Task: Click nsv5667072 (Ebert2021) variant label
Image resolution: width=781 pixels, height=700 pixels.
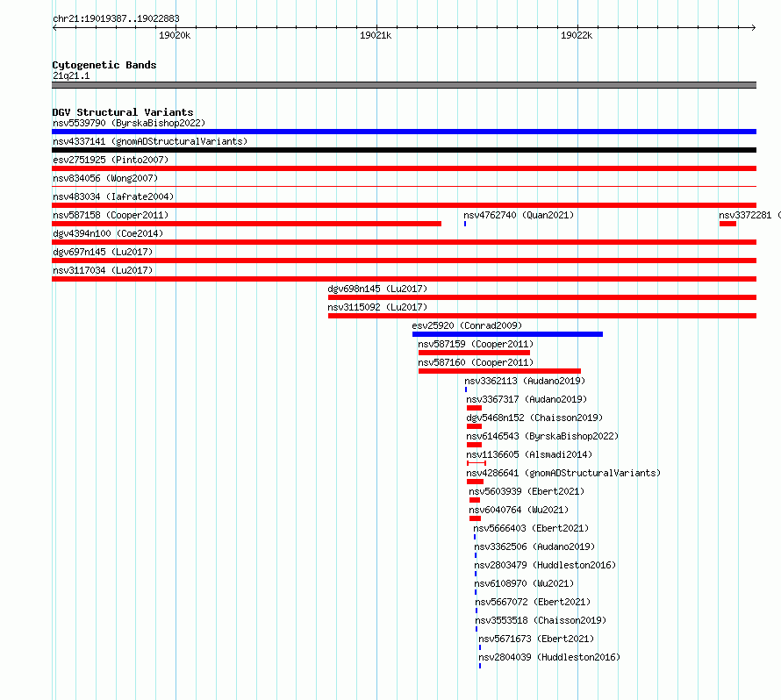Action: click(x=533, y=602)
